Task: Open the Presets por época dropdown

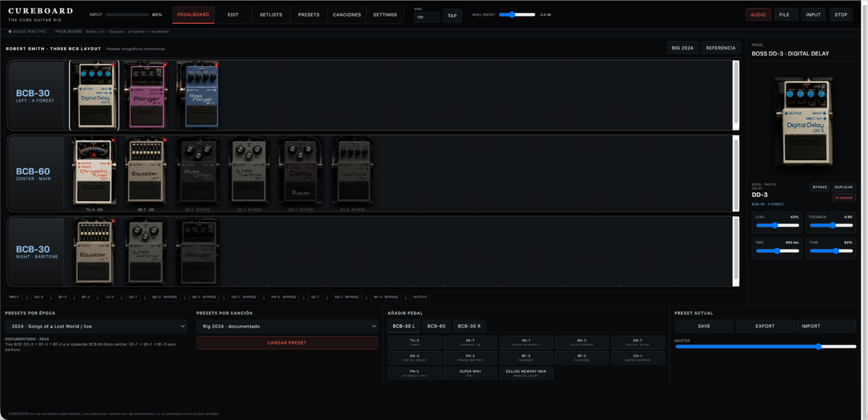Action: [95, 326]
